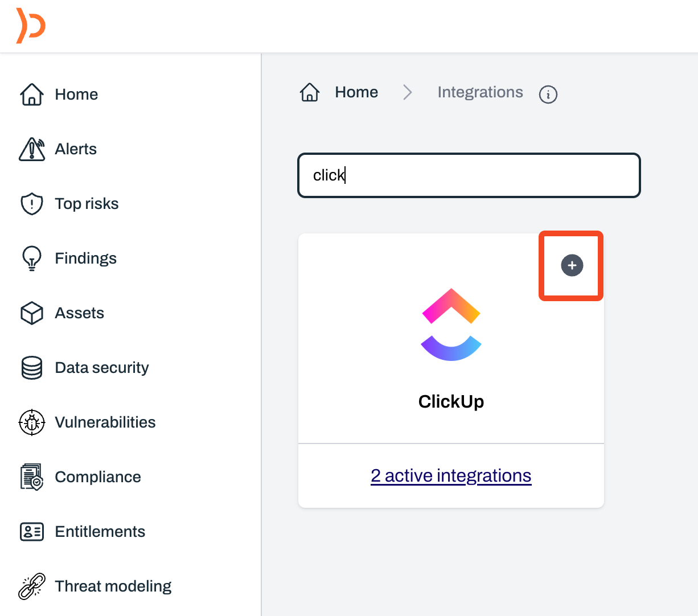The width and height of the screenshot is (698, 616).
Task: Open the Threat modeling chain icon
Action: click(x=32, y=586)
